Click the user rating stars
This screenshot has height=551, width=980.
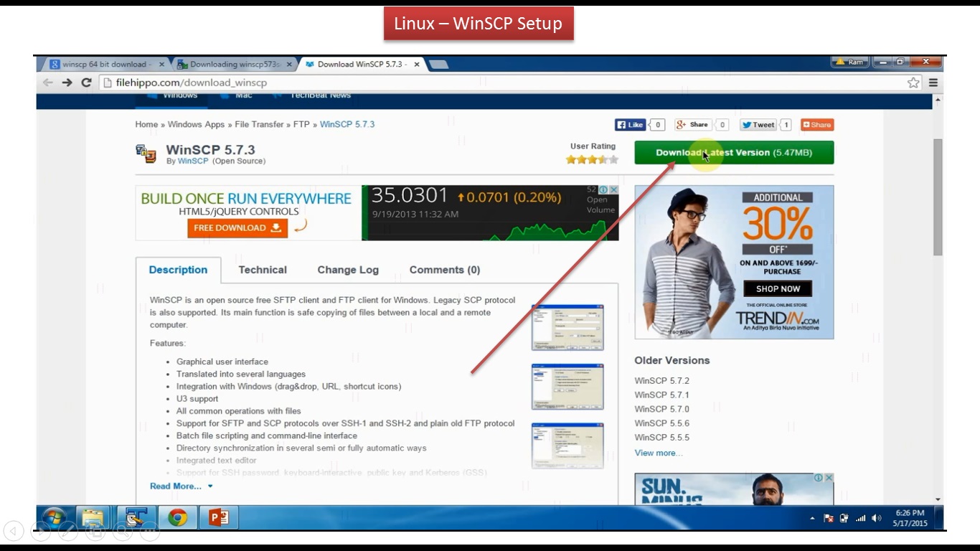point(592,159)
